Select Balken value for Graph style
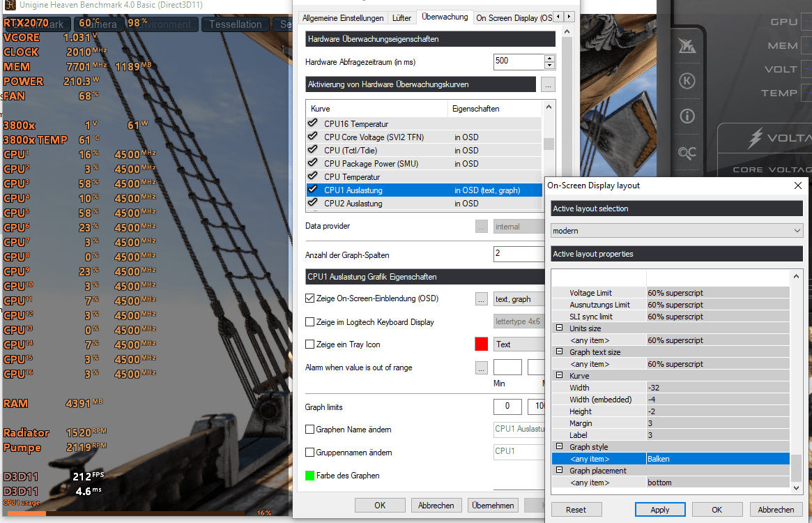 pos(718,459)
